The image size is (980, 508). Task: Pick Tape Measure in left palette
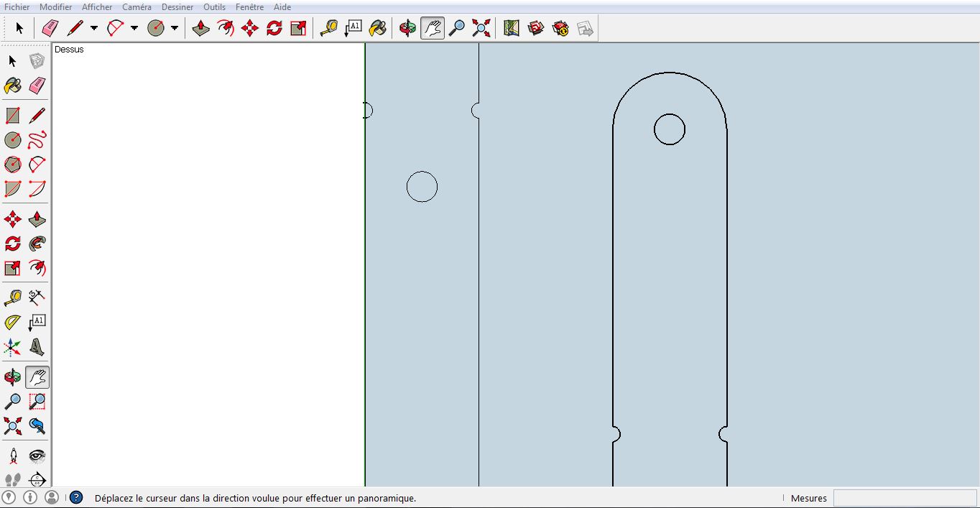point(13,298)
